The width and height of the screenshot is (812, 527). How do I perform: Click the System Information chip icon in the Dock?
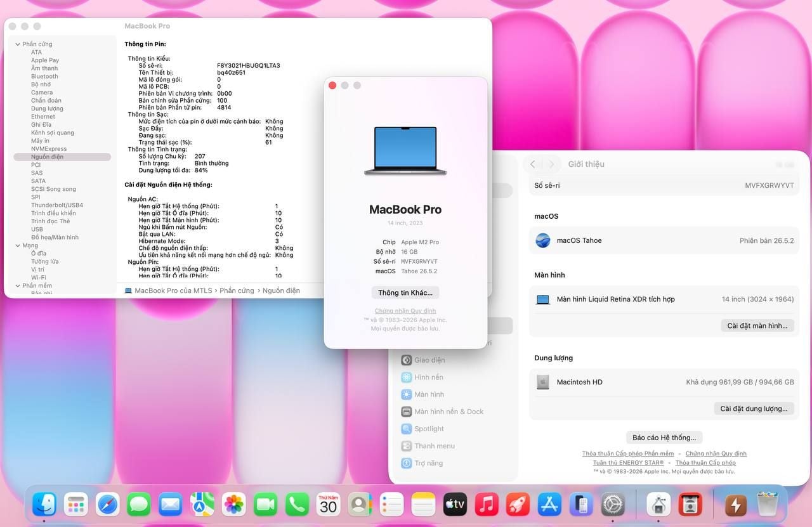coord(658,505)
